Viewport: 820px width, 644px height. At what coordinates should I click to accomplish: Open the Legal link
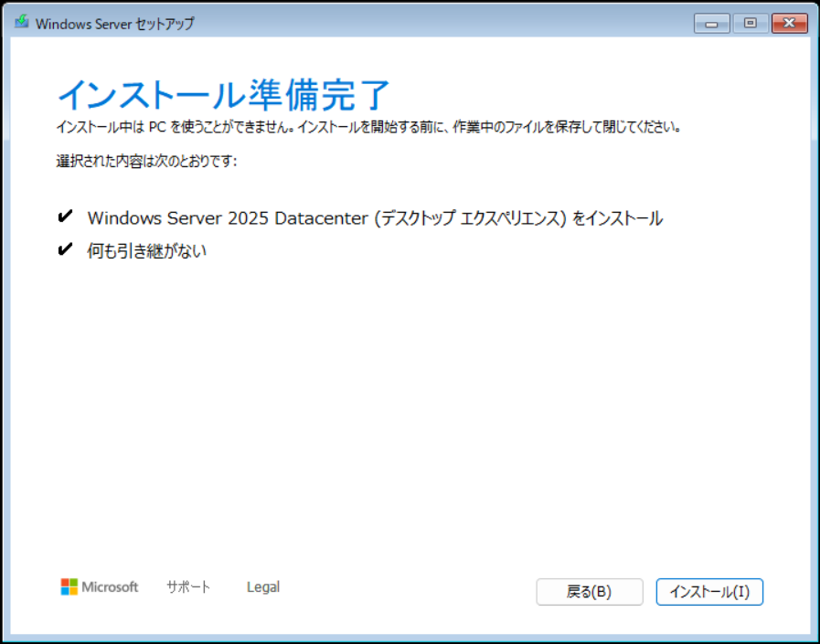(x=263, y=587)
